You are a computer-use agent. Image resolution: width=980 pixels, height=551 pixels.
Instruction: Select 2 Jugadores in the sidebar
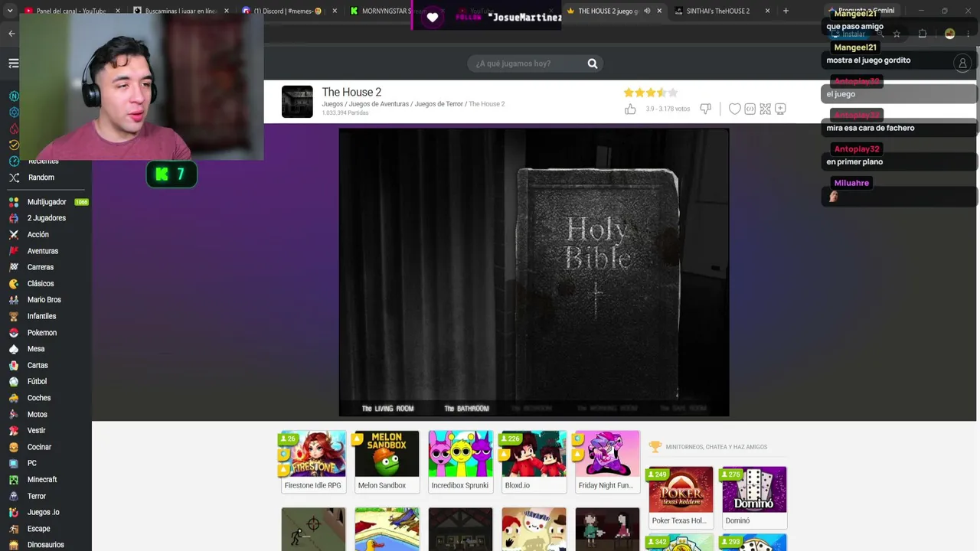coord(46,218)
